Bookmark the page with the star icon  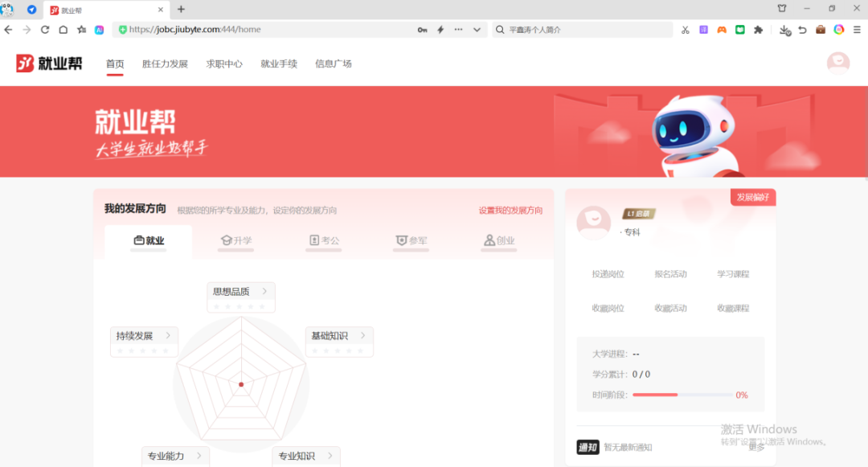pyautogui.click(x=81, y=30)
